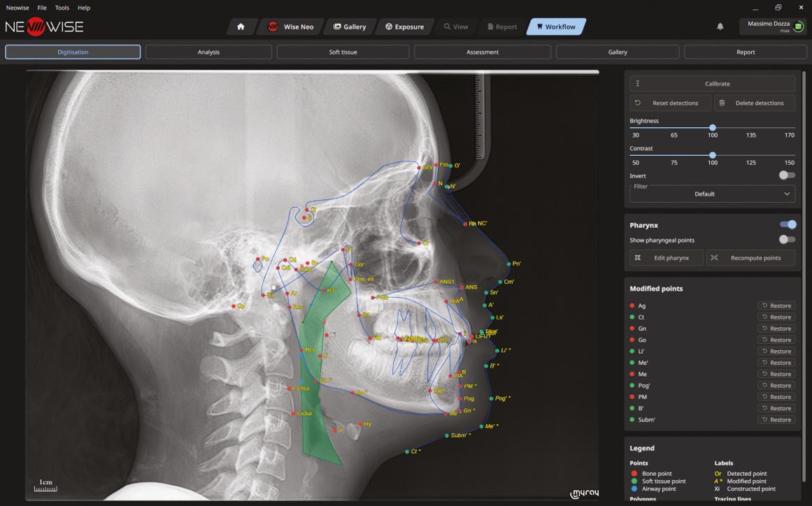The height and width of the screenshot is (506, 812).
Task: Click the Reset detections button
Action: (670, 103)
